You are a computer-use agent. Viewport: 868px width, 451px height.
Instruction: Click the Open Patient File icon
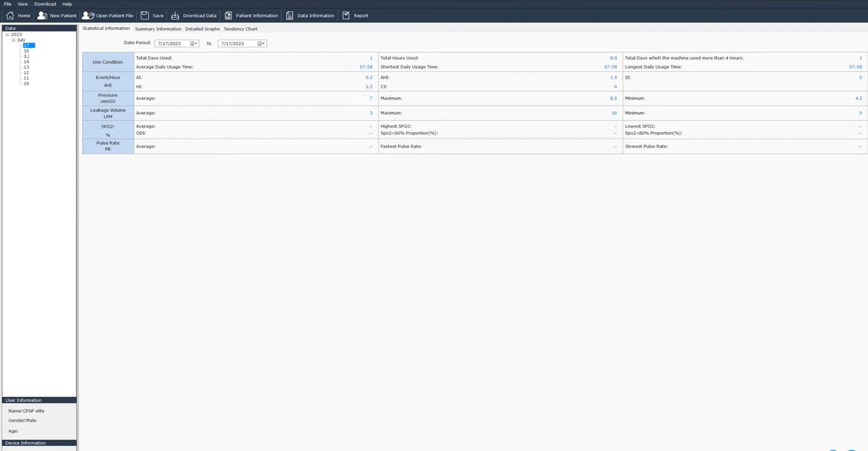(88, 15)
